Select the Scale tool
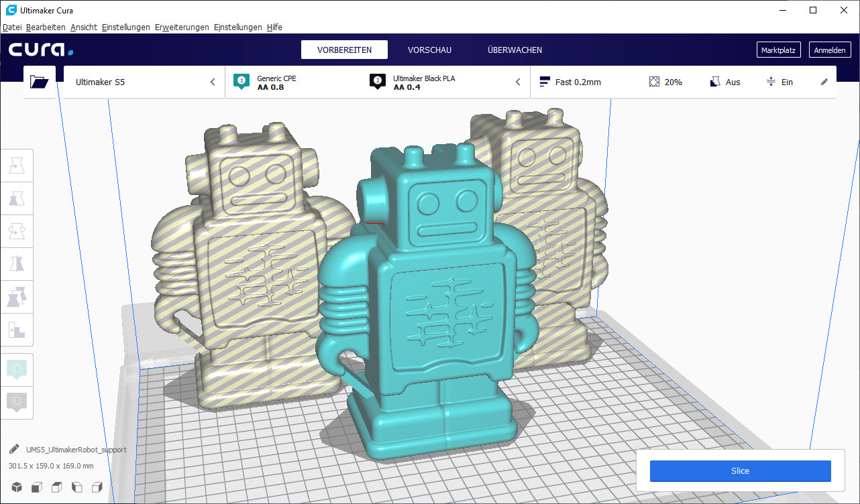 pyautogui.click(x=17, y=198)
